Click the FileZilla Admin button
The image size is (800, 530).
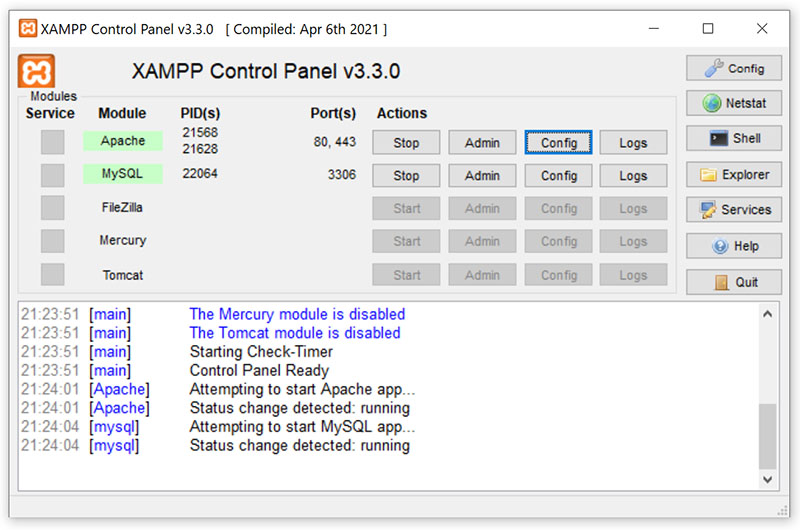(482, 208)
